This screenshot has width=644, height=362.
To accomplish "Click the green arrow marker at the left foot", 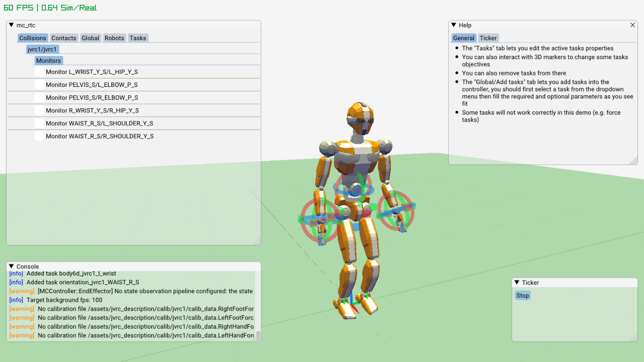I will [x=367, y=295].
